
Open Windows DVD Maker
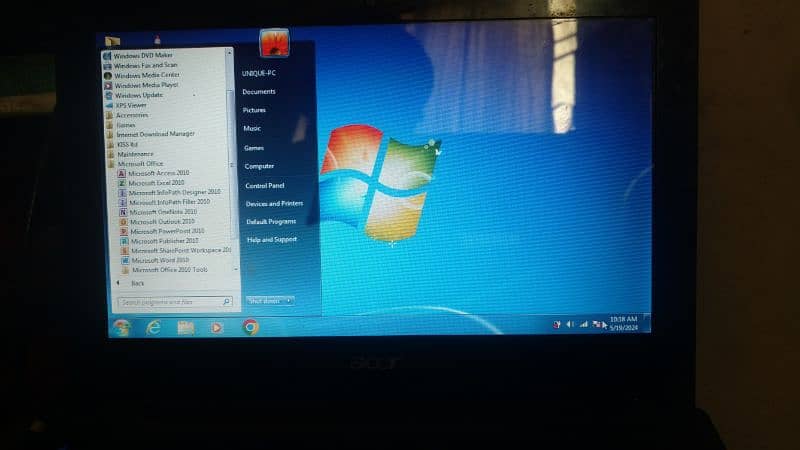pos(143,56)
